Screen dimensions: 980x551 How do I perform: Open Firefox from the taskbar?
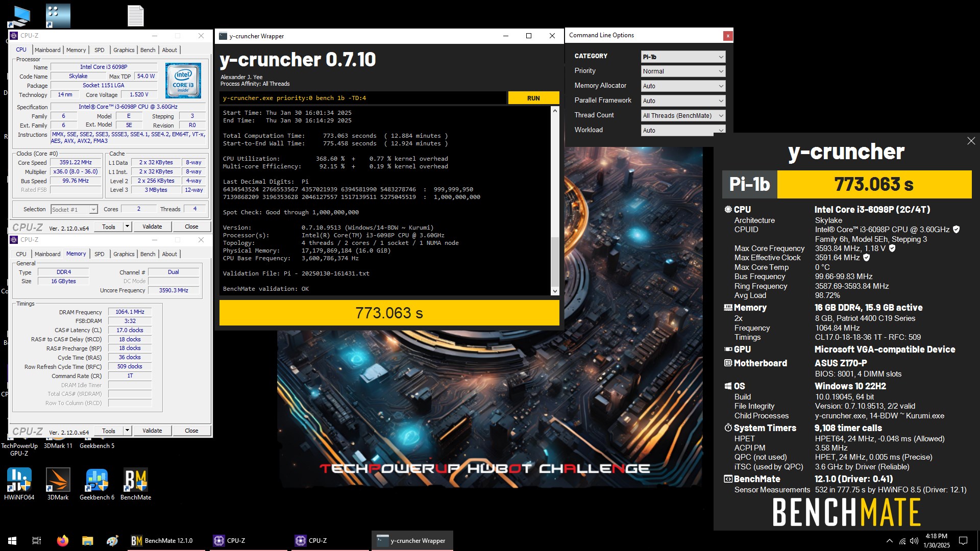click(62, 541)
